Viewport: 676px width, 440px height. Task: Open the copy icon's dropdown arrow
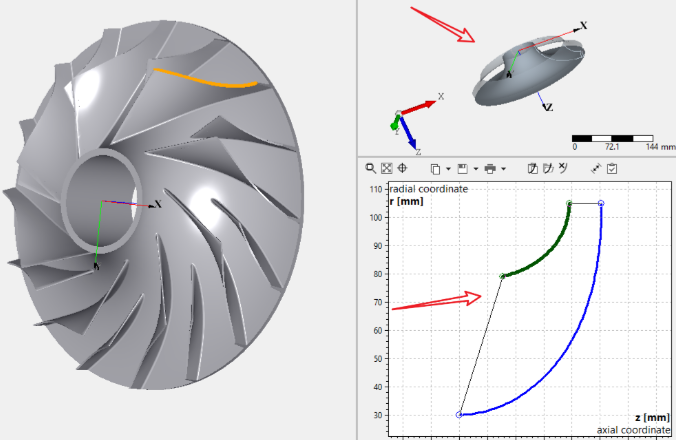point(448,169)
